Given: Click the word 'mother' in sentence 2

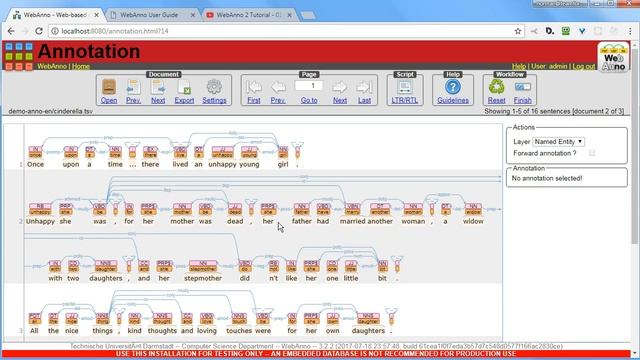Looking at the screenshot, I should pos(182,221).
